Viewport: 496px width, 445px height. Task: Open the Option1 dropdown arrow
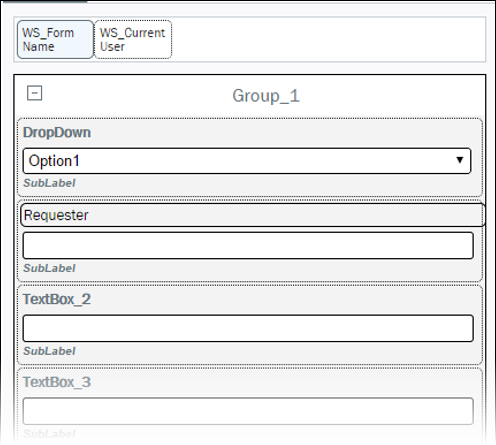[x=460, y=160]
